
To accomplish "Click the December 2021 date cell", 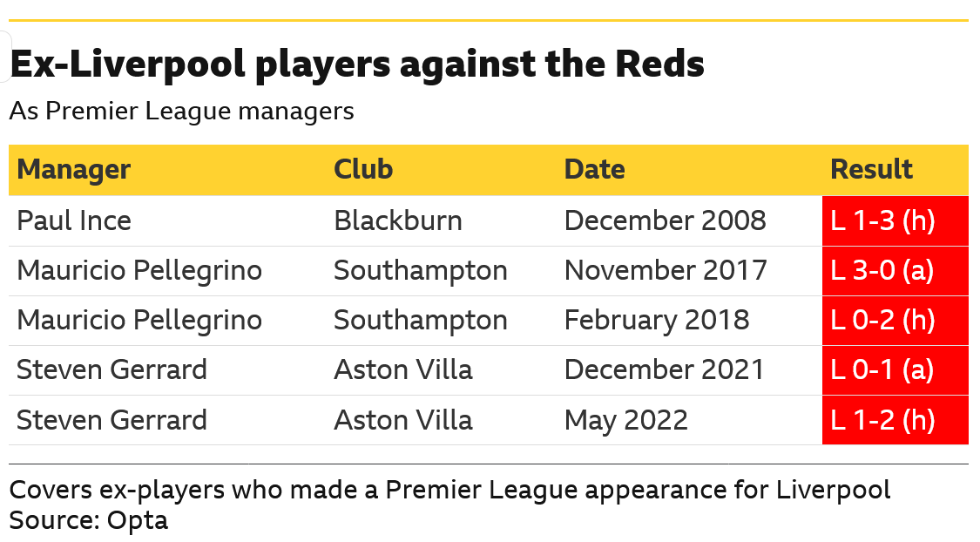I will (664, 370).
